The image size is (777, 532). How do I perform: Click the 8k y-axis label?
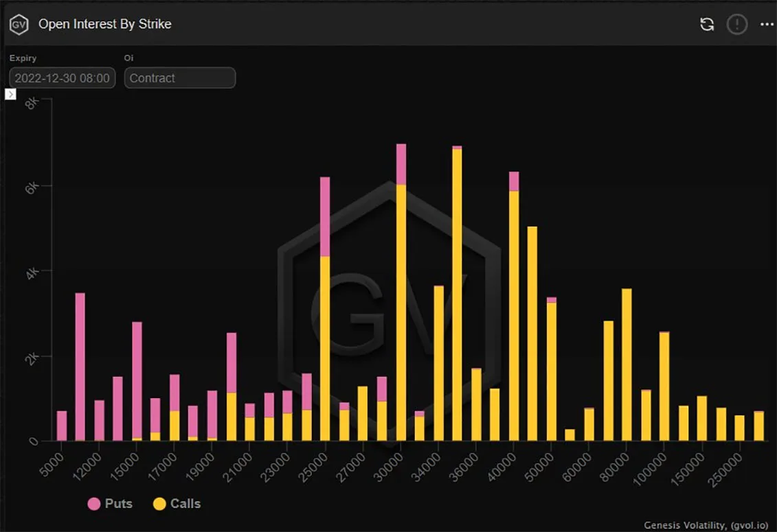point(32,104)
